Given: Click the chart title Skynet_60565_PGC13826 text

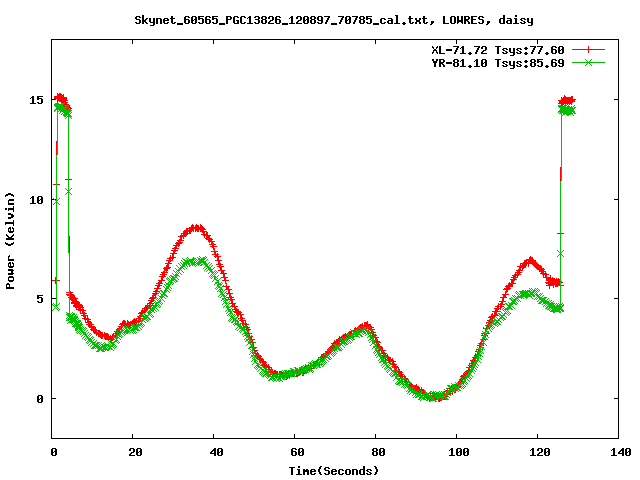Looking at the screenshot, I should click(x=334, y=20).
